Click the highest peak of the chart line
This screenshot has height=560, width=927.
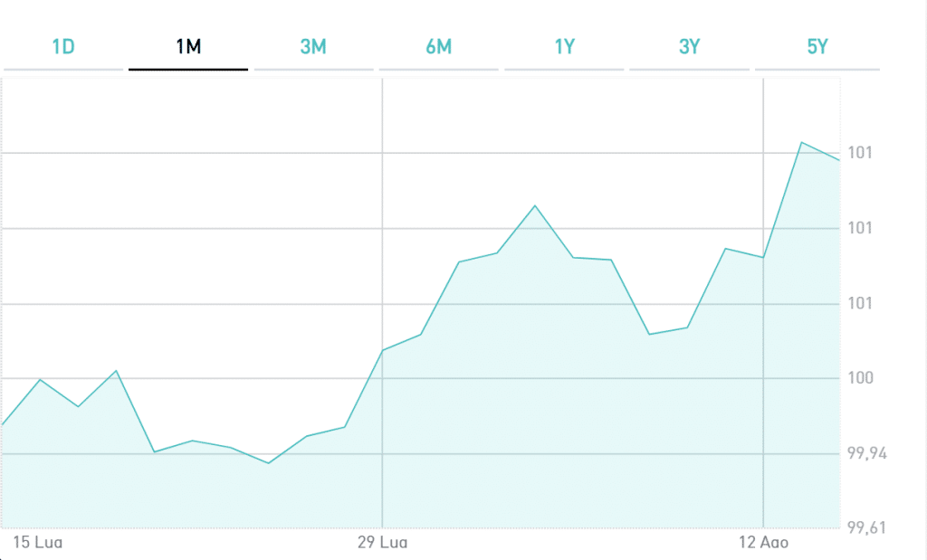[801, 143]
